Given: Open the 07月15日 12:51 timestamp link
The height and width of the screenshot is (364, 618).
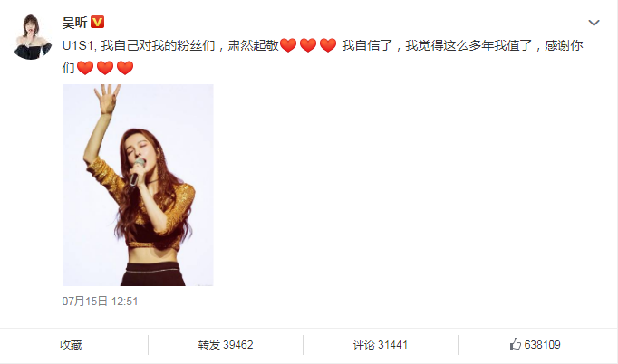Looking at the screenshot, I should pos(100,302).
